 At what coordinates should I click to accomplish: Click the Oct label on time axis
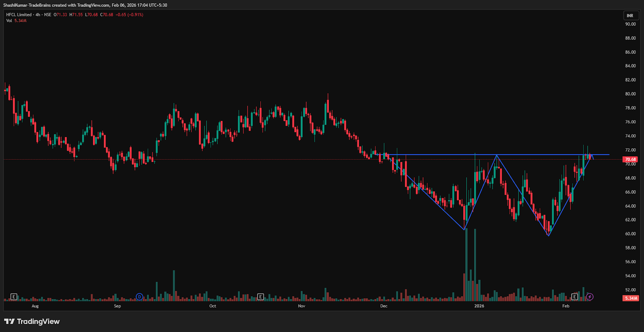coord(213,306)
